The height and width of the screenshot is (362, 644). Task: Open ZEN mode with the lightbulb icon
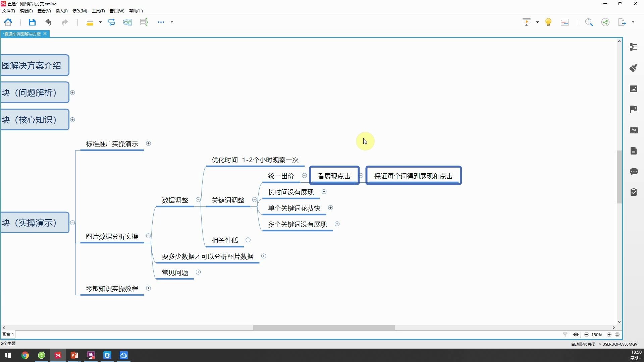tap(548, 22)
